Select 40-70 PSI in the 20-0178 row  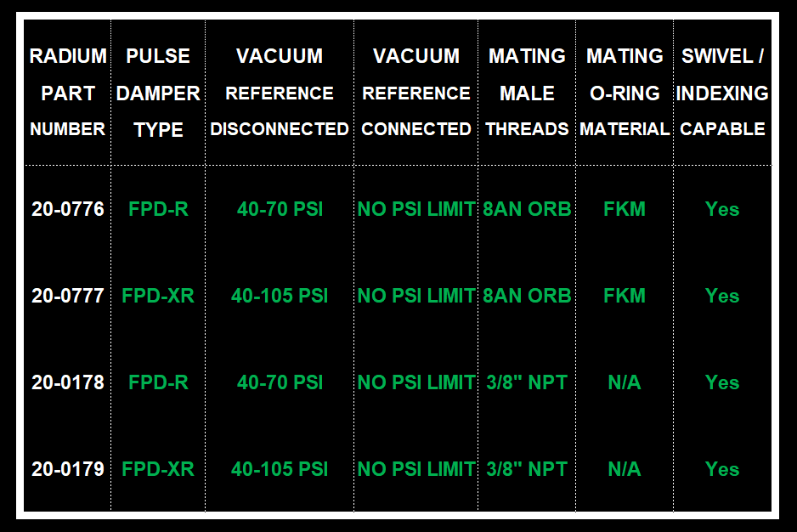pyautogui.click(x=280, y=382)
